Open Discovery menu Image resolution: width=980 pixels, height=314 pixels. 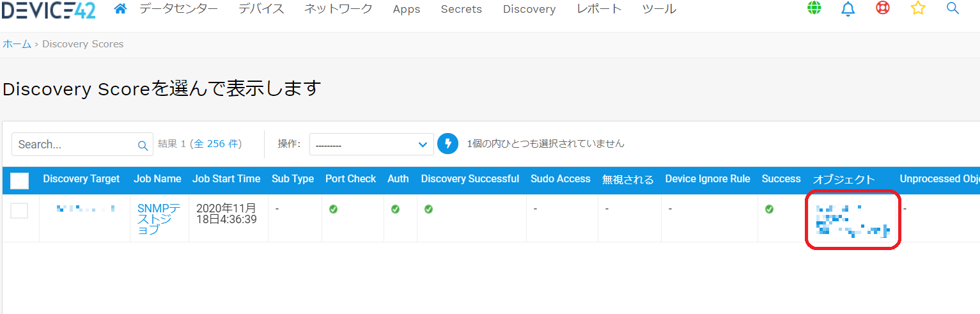[x=529, y=9]
